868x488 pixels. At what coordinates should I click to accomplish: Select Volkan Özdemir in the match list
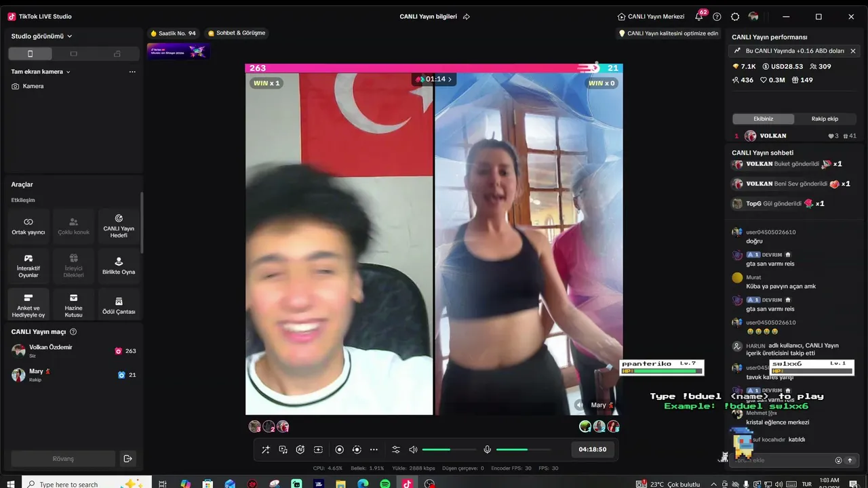click(73, 350)
